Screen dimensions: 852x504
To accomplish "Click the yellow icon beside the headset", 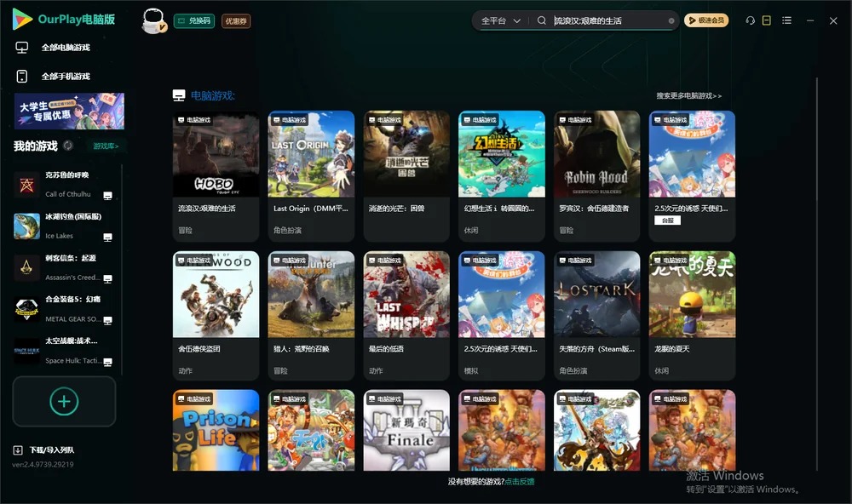I will [x=767, y=20].
